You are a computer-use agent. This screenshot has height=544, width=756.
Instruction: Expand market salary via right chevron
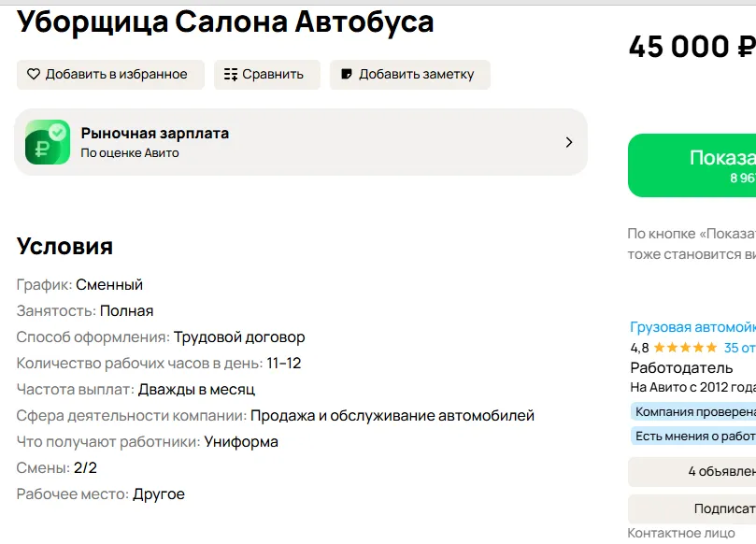pos(569,142)
